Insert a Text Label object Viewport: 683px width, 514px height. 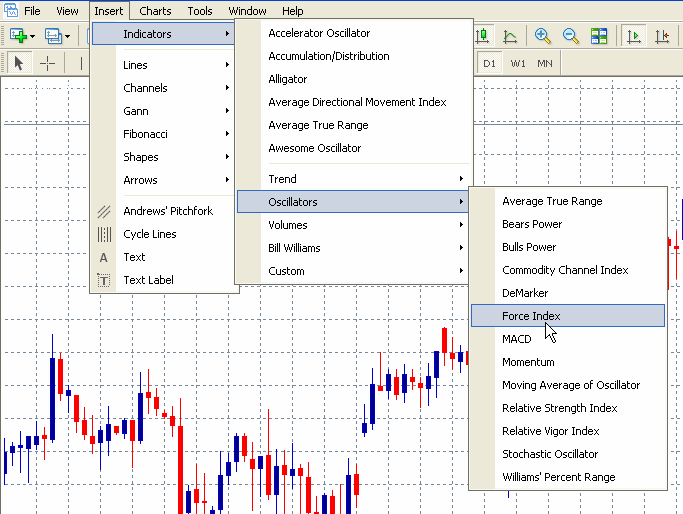[x=165, y=280]
